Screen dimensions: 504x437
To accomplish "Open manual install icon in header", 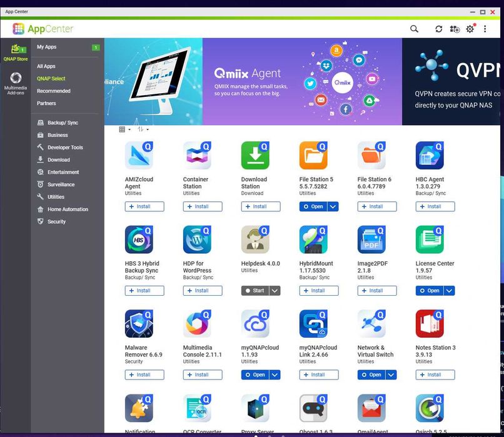I will pyautogui.click(x=455, y=29).
